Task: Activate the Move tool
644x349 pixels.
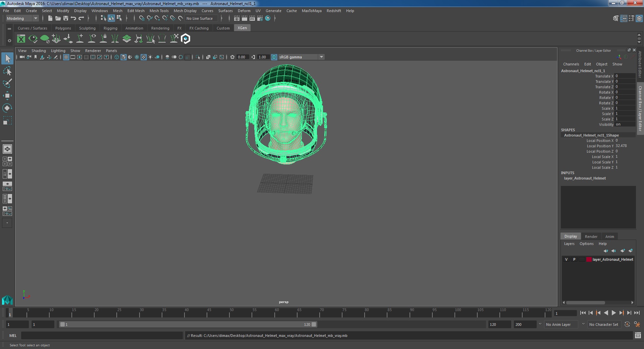Action: [7, 96]
